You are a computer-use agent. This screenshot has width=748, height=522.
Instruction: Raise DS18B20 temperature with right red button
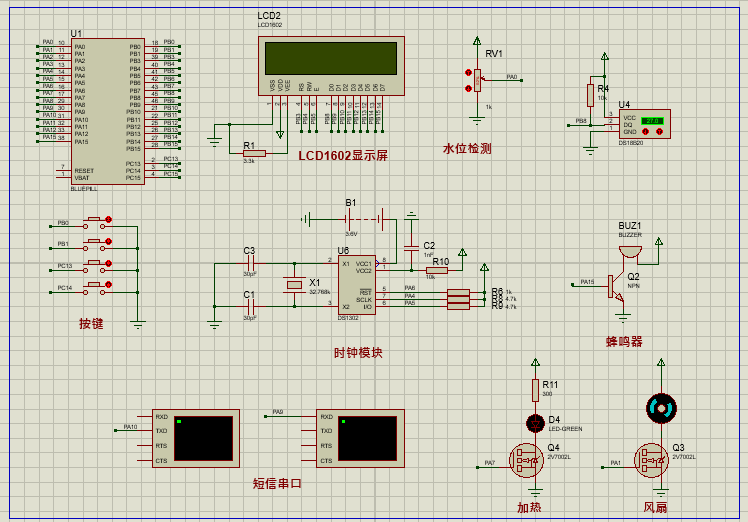point(660,132)
